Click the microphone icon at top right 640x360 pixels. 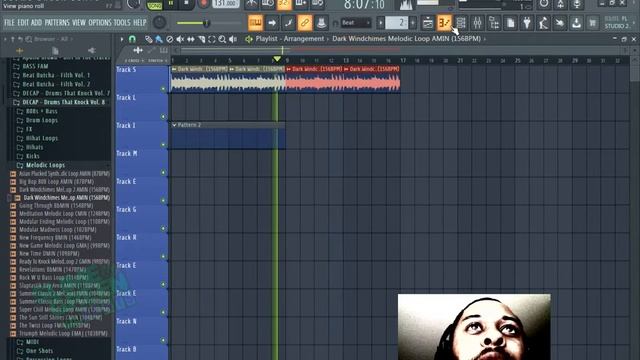577,4
